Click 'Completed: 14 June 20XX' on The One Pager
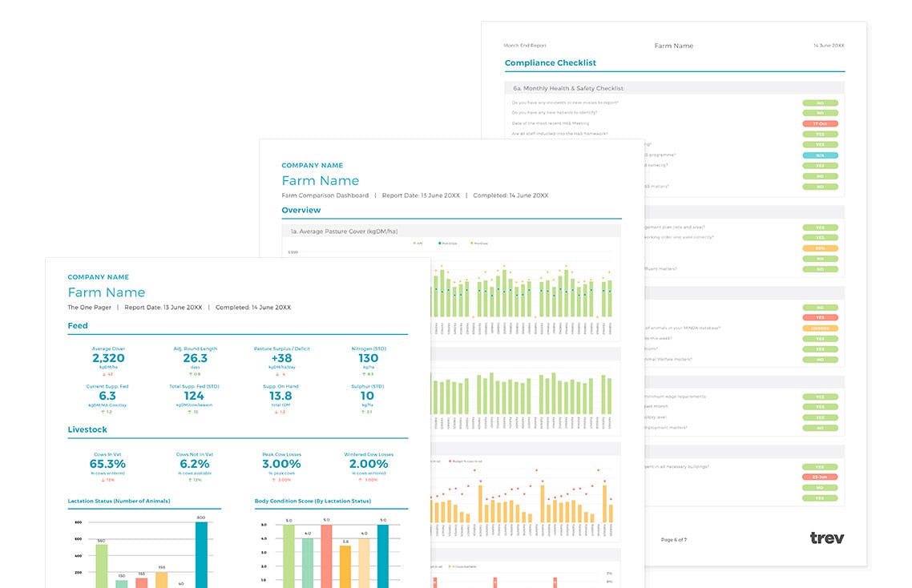 tap(253, 307)
